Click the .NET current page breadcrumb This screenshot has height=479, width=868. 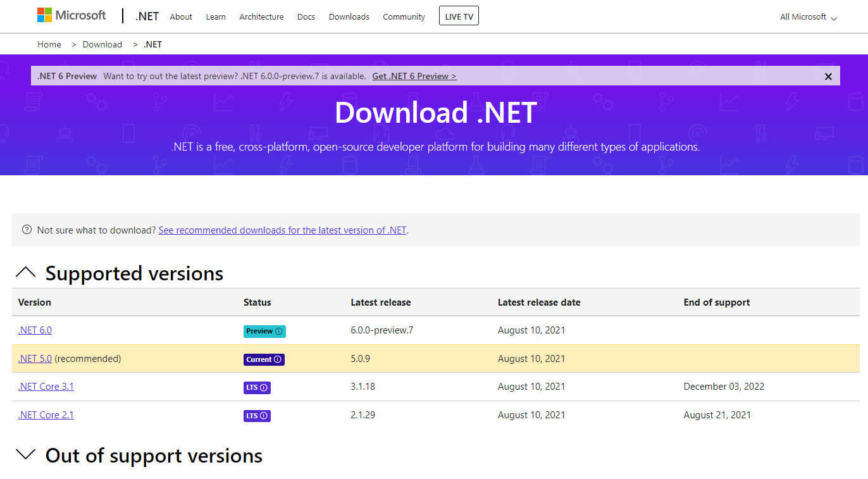(152, 44)
